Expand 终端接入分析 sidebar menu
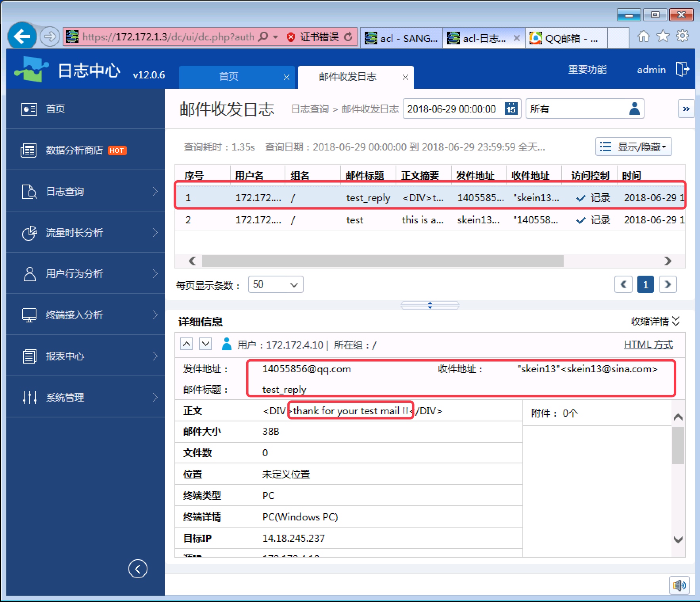Screen dimensions: 700x602 86,315
